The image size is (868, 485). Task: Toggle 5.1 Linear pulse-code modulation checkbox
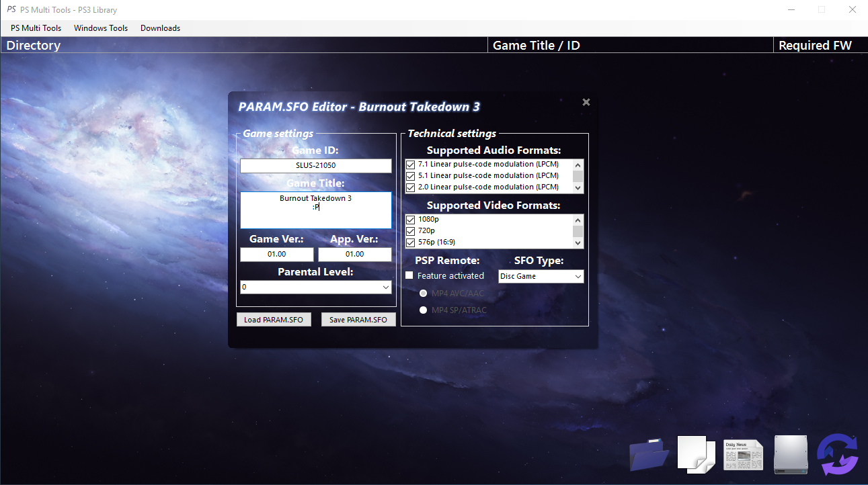click(410, 175)
